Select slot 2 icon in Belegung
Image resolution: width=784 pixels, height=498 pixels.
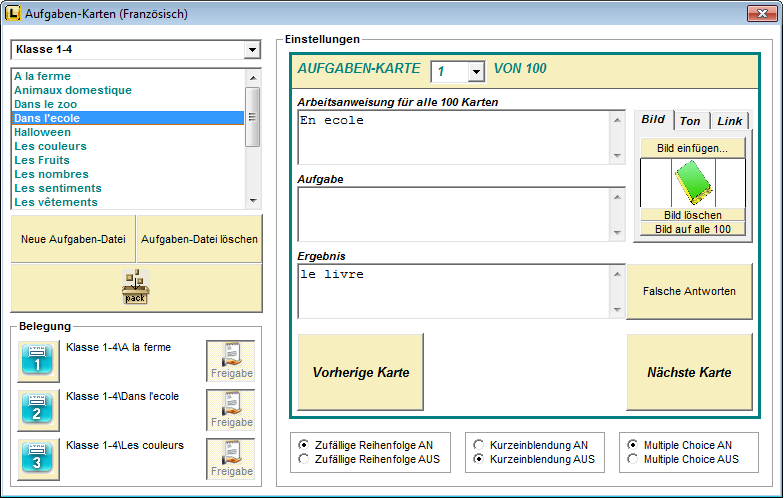coord(39,410)
